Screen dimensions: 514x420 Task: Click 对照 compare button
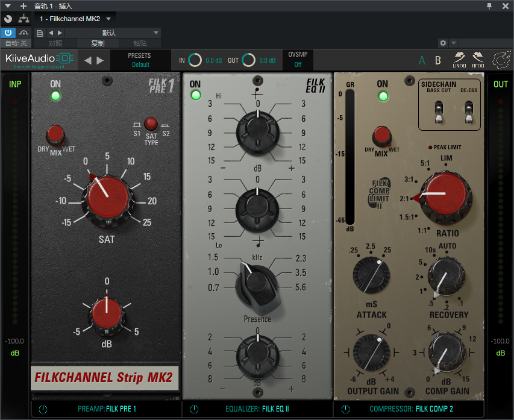pyautogui.click(x=55, y=43)
